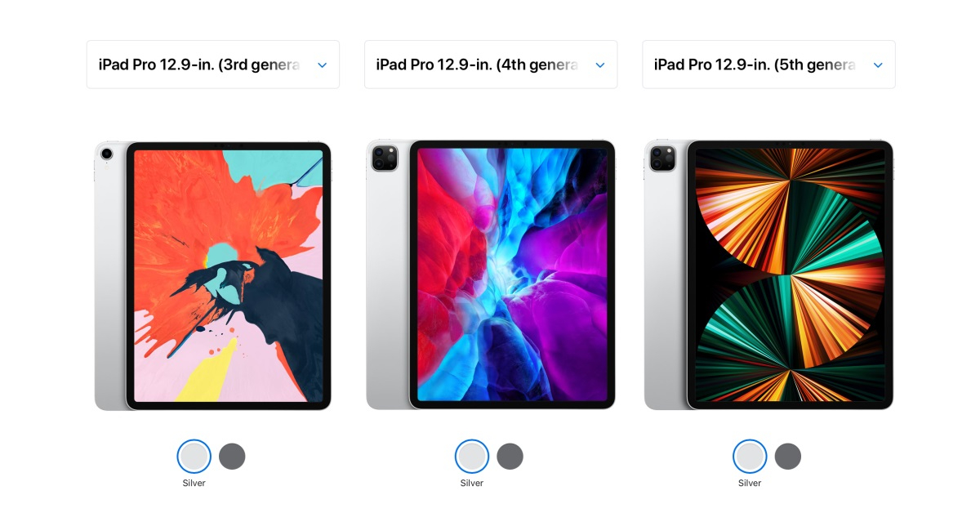Click the Silver label under 5th generation iPad
Screen dimensions: 980x513
750,483
